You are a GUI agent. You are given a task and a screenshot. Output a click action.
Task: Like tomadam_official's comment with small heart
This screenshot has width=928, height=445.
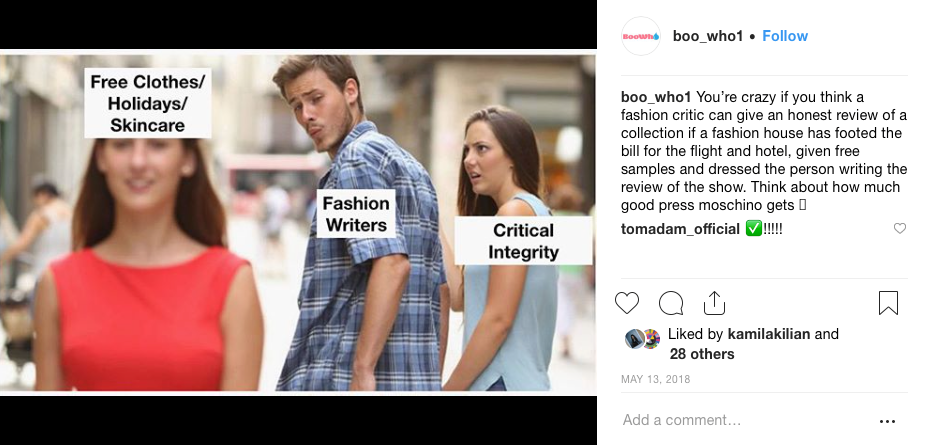coord(899,229)
